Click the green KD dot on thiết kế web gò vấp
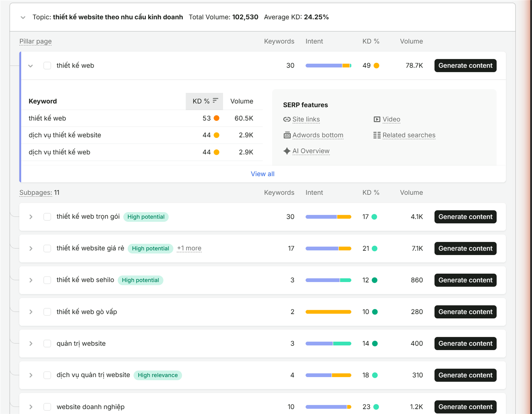This screenshot has height=414, width=532. (x=375, y=312)
